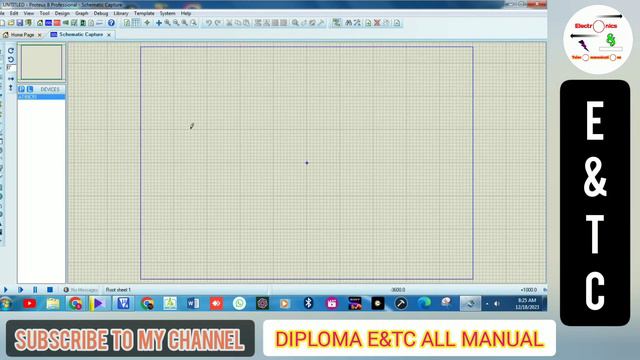Click the Bluetooth icon in taskbar

[309, 304]
